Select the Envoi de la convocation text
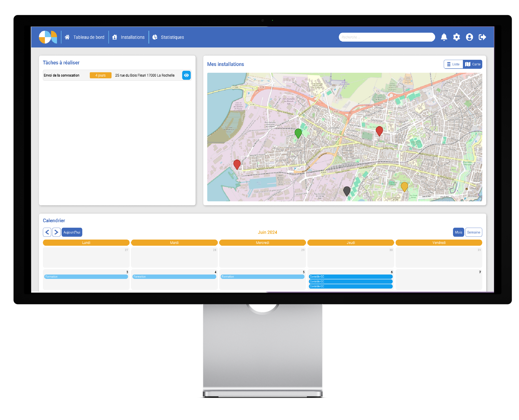519x420 pixels. point(61,75)
